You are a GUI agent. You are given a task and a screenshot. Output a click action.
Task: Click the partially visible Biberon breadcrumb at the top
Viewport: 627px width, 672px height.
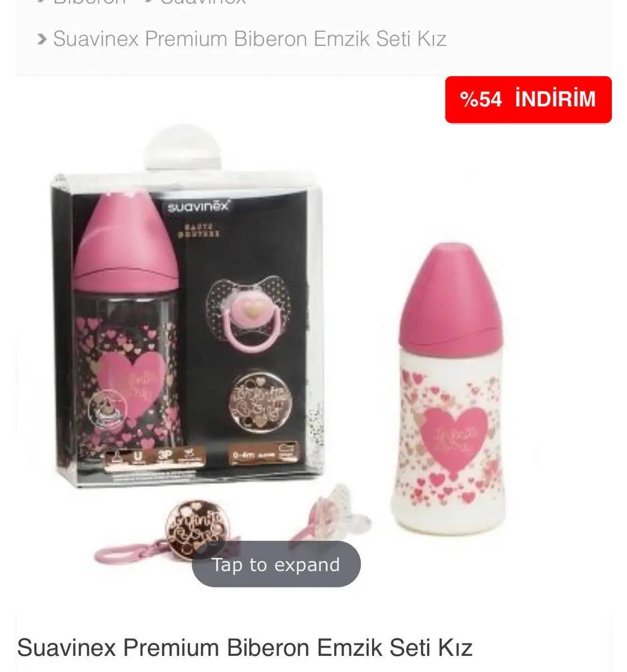[x=90, y=2]
